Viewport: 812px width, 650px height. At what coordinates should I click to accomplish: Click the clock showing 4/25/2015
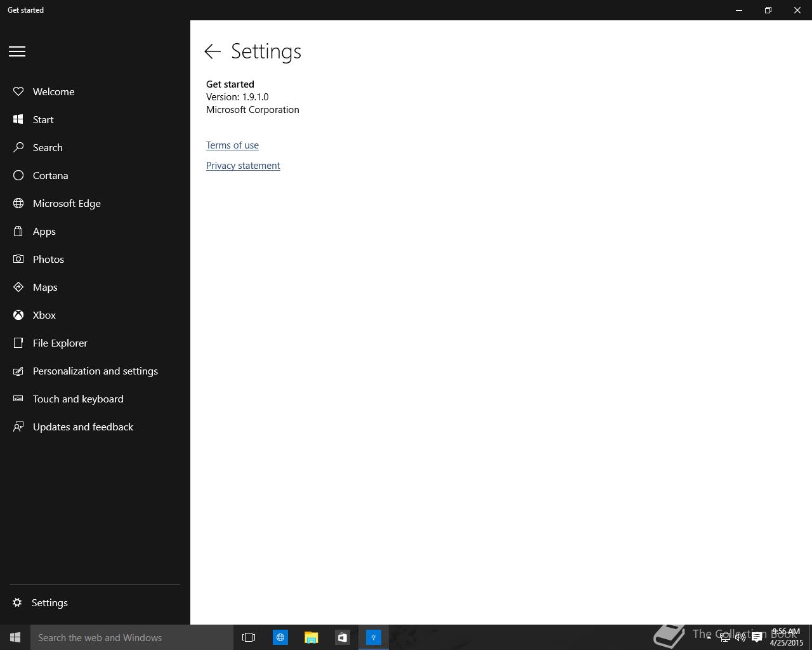coord(787,637)
